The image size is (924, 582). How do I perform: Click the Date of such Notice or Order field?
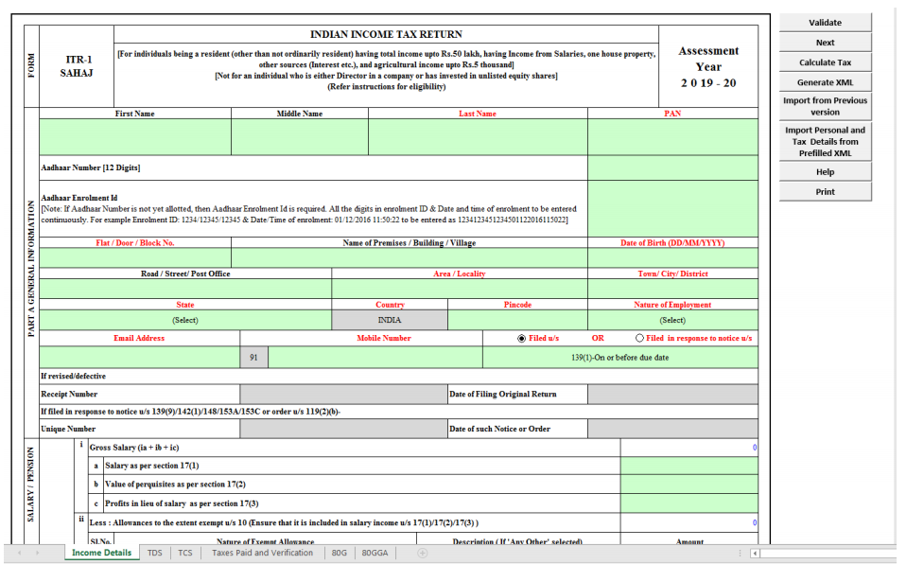(x=673, y=429)
